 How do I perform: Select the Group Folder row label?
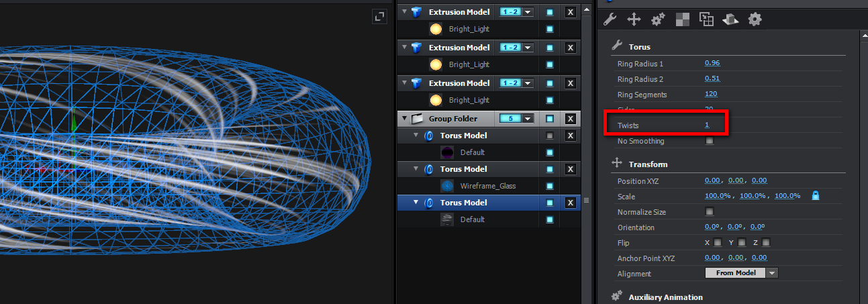[453, 119]
